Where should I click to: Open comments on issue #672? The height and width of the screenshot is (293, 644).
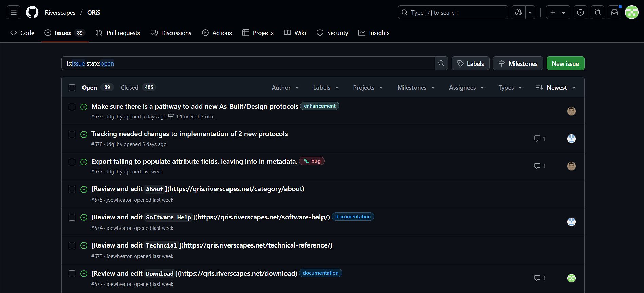[540, 278]
